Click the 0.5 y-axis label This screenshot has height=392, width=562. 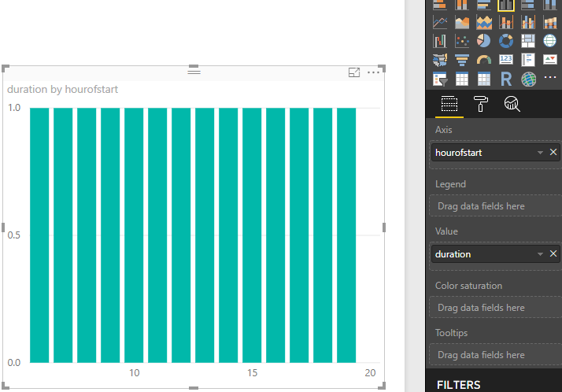pyautogui.click(x=14, y=235)
